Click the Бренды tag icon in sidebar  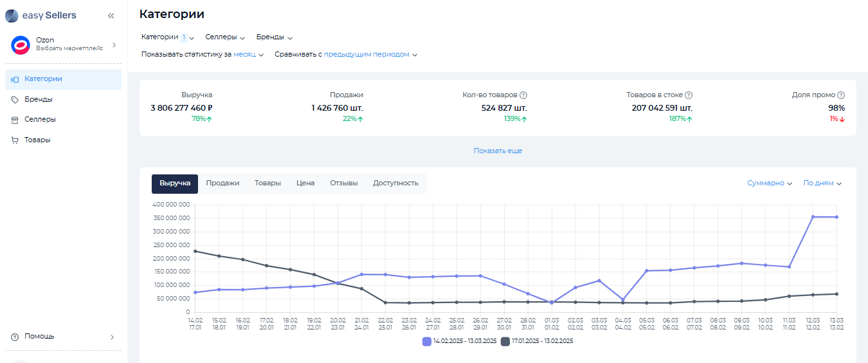[x=15, y=100]
